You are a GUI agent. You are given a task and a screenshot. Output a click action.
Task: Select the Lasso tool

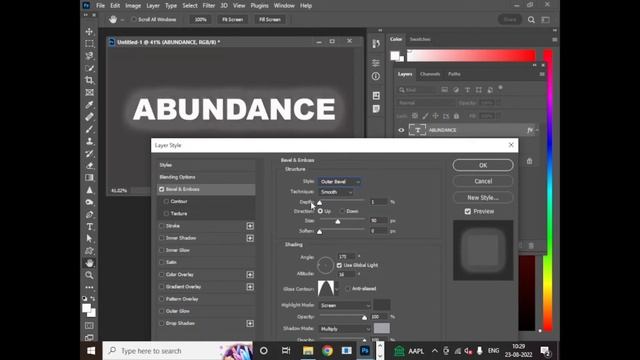(x=89, y=56)
